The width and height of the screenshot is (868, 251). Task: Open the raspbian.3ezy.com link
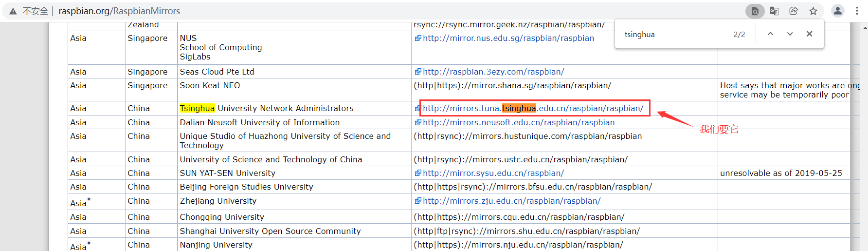[493, 72]
